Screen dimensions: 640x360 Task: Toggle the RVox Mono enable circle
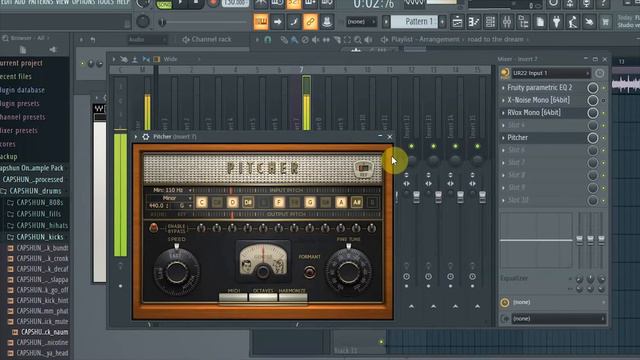pos(593,113)
